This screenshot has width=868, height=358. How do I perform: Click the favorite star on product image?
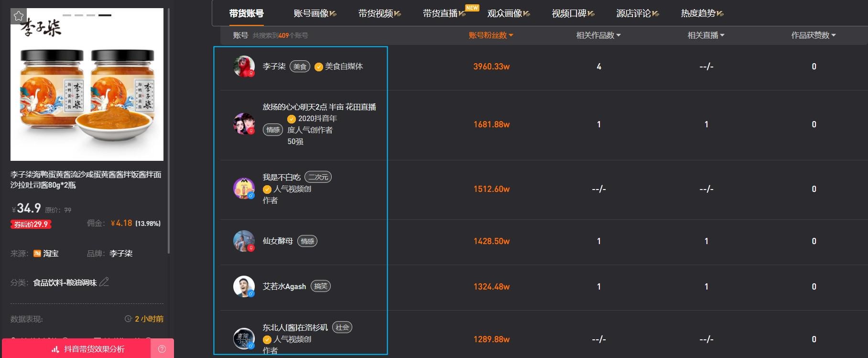pos(19,16)
